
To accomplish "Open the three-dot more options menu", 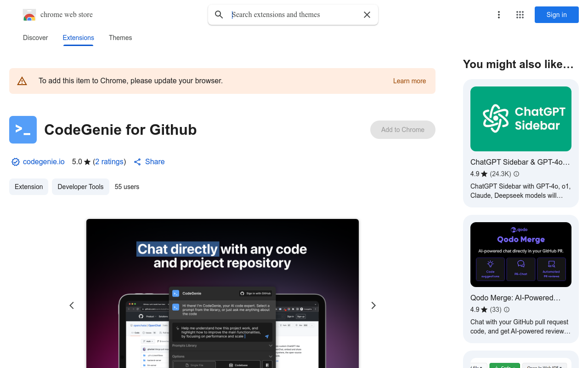I will (499, 15).
